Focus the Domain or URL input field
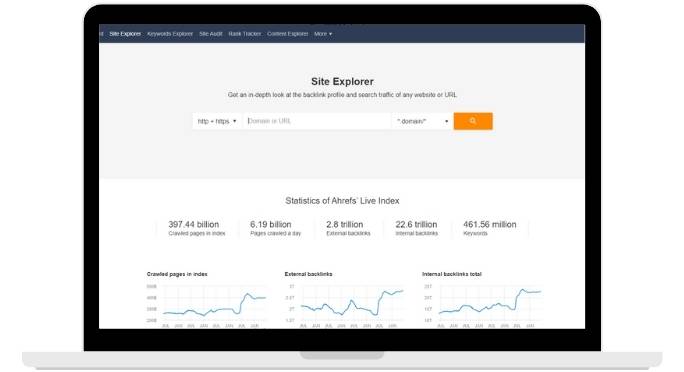This screenshot has width=684, height=372. pos(317,121)
